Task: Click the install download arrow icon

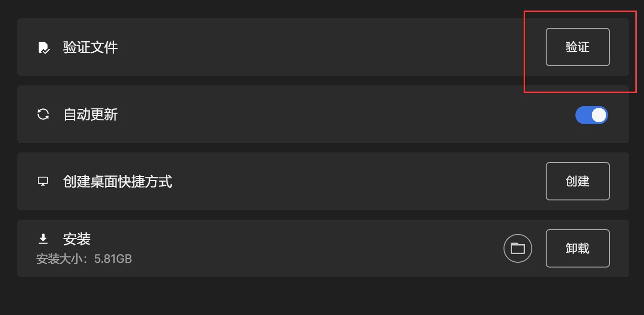Action: click(x=43, y=238)
